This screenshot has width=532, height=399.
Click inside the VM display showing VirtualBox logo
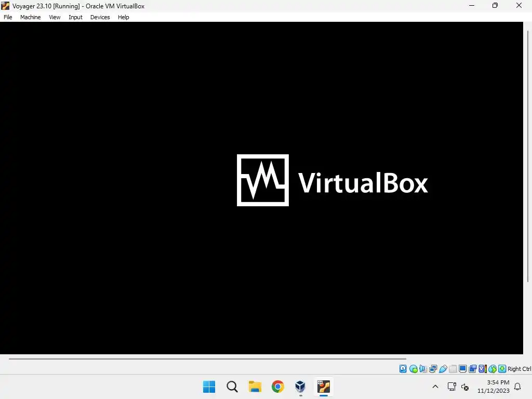[261, 188]
